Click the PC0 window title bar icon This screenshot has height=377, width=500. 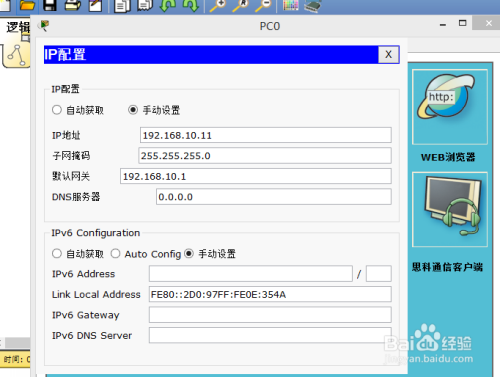44,26
